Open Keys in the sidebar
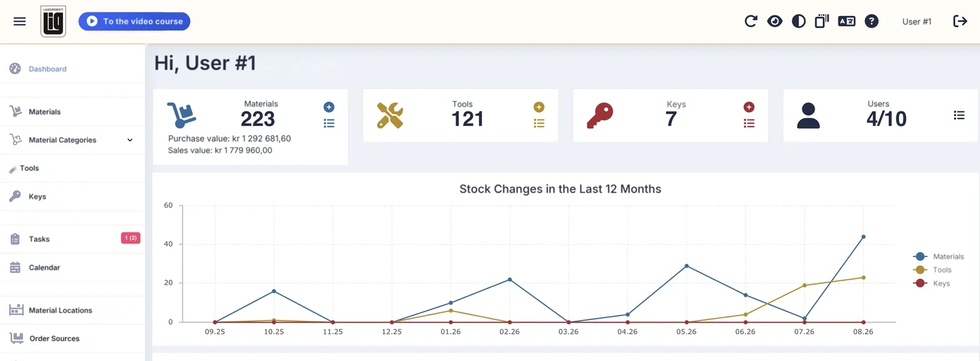This screenshot has width=980, height=361. 72,196
